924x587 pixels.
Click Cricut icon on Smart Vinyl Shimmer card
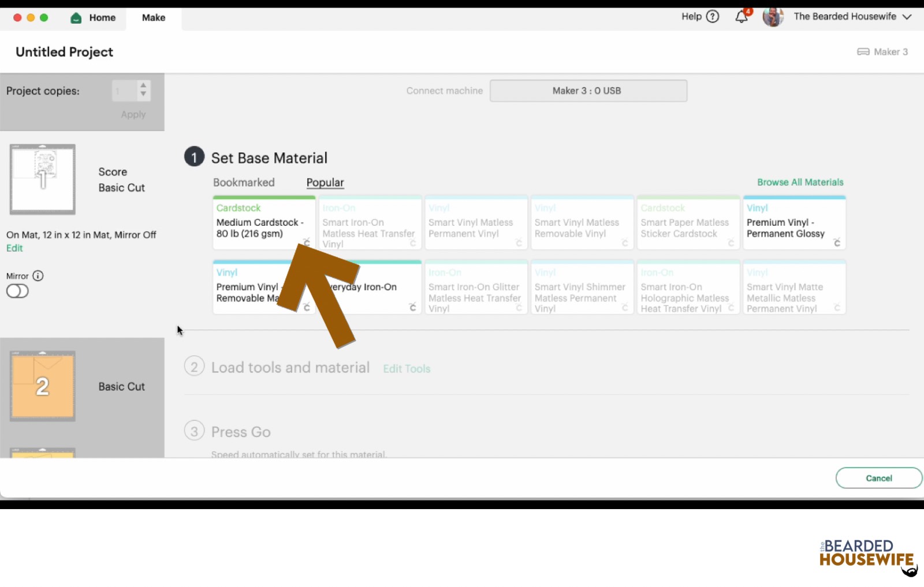[x=625, y=307]
